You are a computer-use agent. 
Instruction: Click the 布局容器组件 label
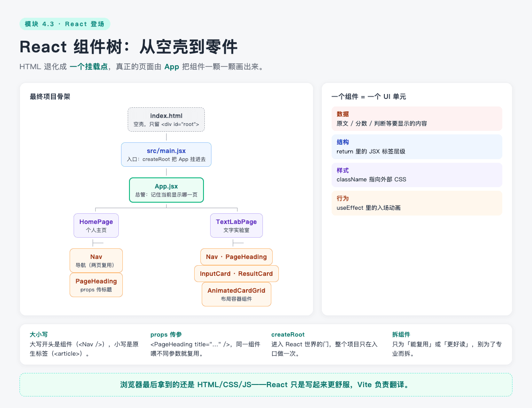[x=236, y=299]
